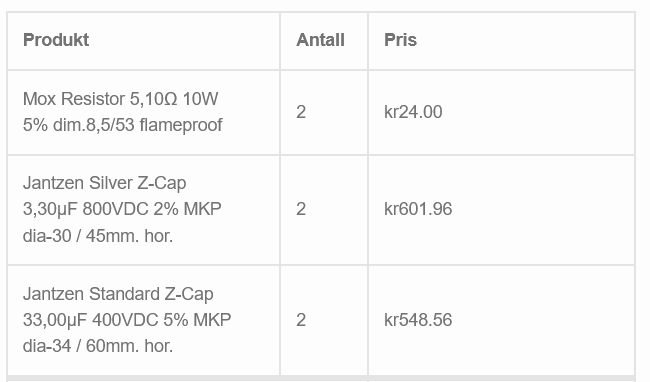The image size is (650, 382).
Task: Select the Mox Resistor quantity value 2
Action: tap(301, 112)
